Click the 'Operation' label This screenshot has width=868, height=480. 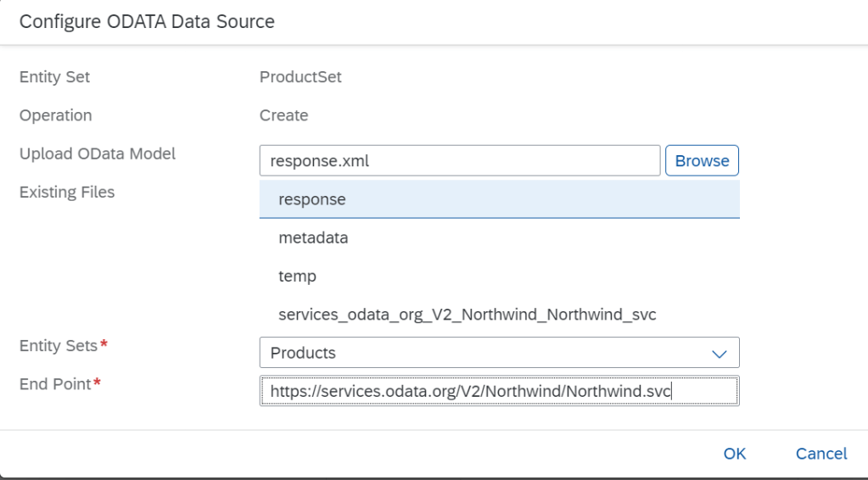click(55, 115)
